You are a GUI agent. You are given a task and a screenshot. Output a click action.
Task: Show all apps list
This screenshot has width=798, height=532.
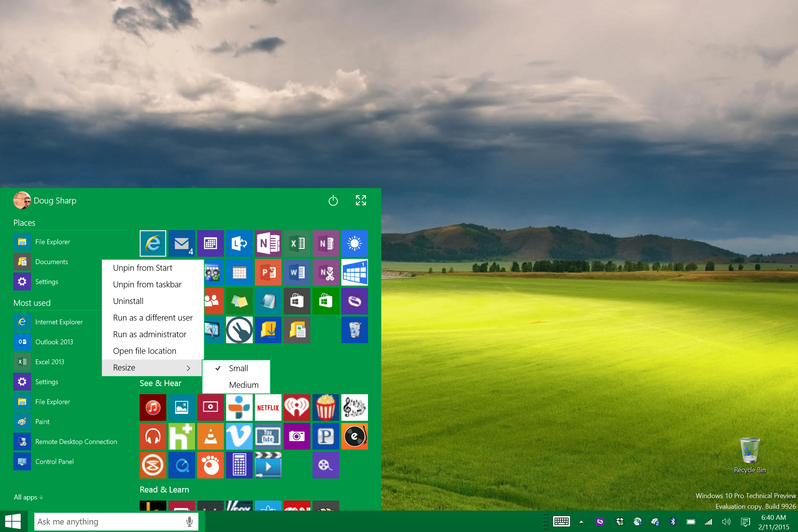coord(28,497)
